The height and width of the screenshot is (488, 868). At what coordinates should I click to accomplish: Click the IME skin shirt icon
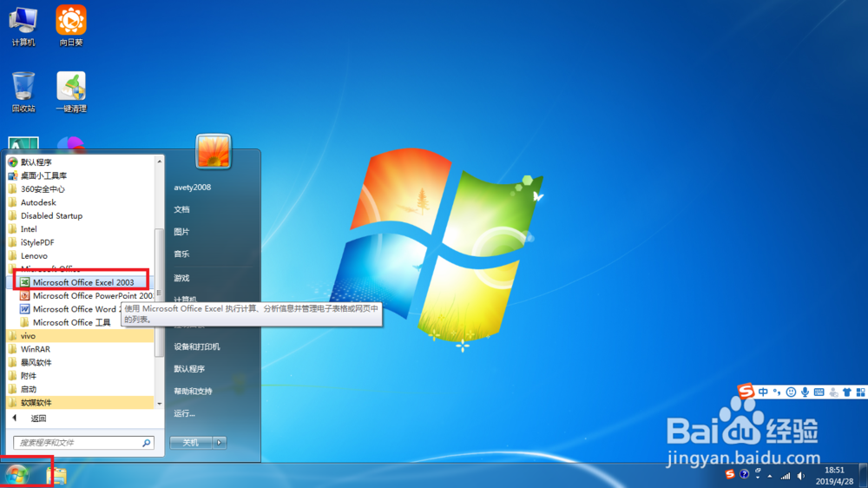tap(847, 392)
